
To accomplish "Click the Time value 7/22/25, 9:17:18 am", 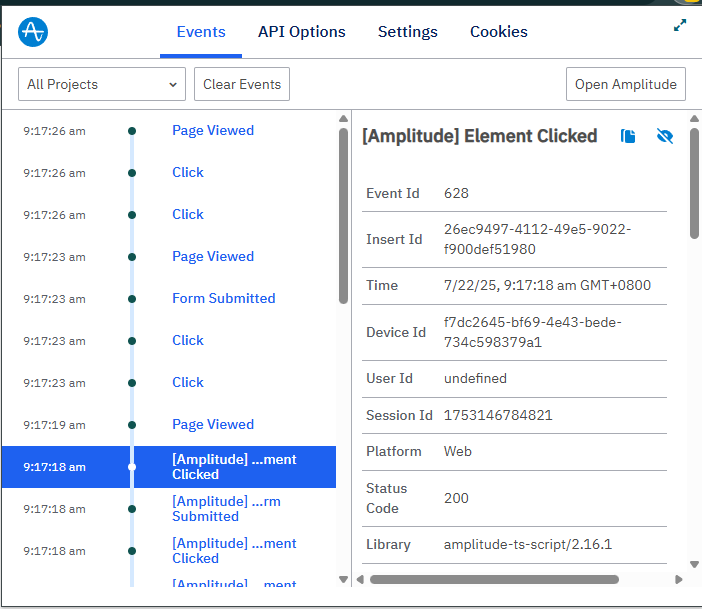I will [547, 285].
